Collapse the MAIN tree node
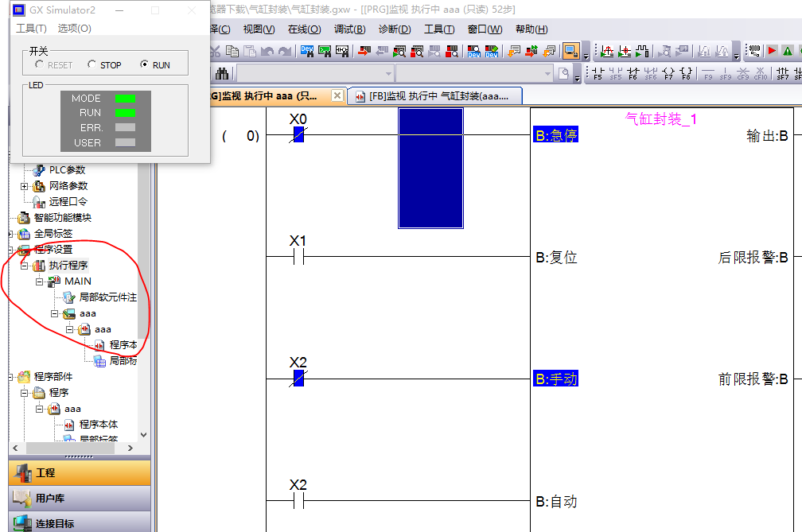The image size is (802, 532). tap(39, 282)
